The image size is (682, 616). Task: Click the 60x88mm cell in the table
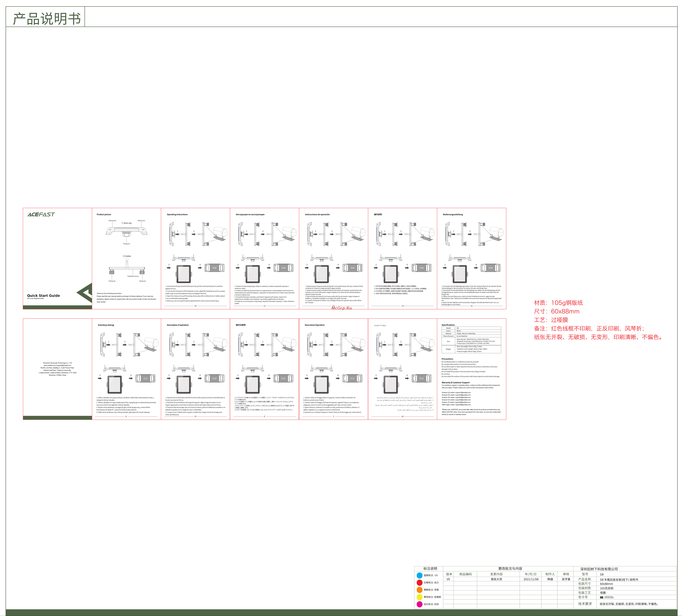tap(607, 584)
